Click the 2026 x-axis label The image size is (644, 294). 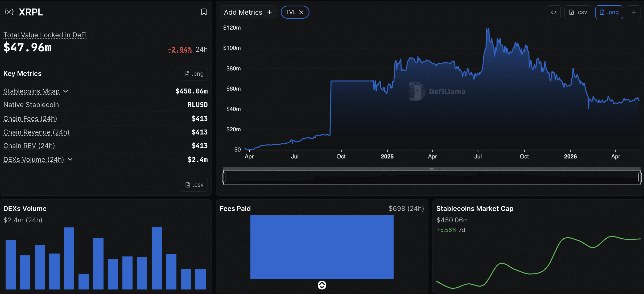pos(570,157)
